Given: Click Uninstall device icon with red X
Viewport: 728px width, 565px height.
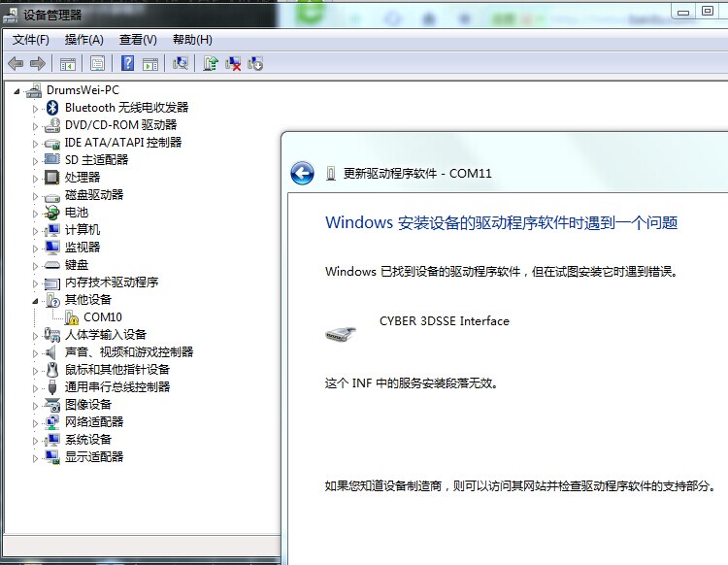Looking at the screenshot, I should click(x=233, y=63).
